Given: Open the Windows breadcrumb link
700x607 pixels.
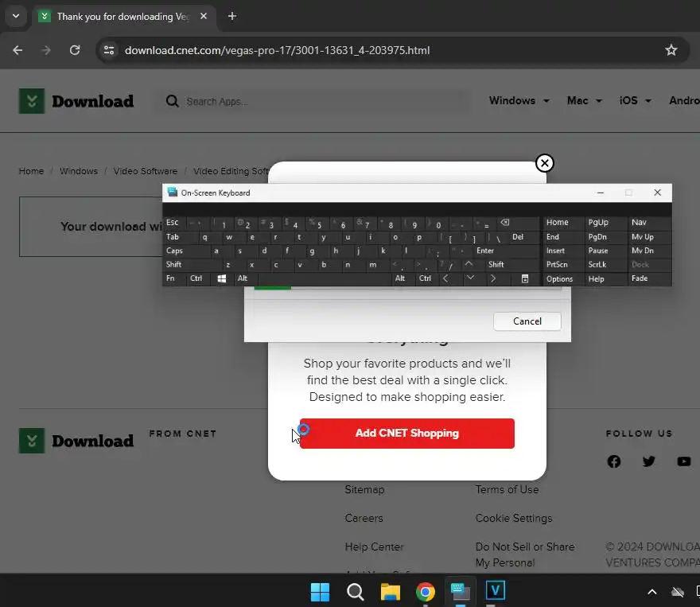Looking at the screenshot, I should coord(79,171).
